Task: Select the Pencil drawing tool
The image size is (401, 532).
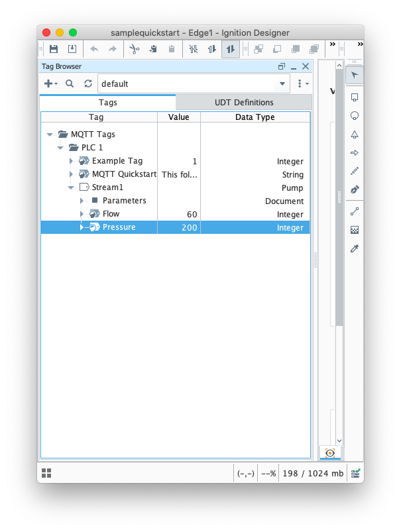Action: 355,171
